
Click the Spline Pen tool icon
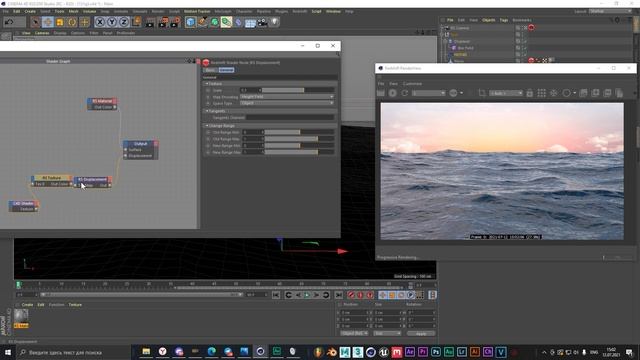pos(202,22)
